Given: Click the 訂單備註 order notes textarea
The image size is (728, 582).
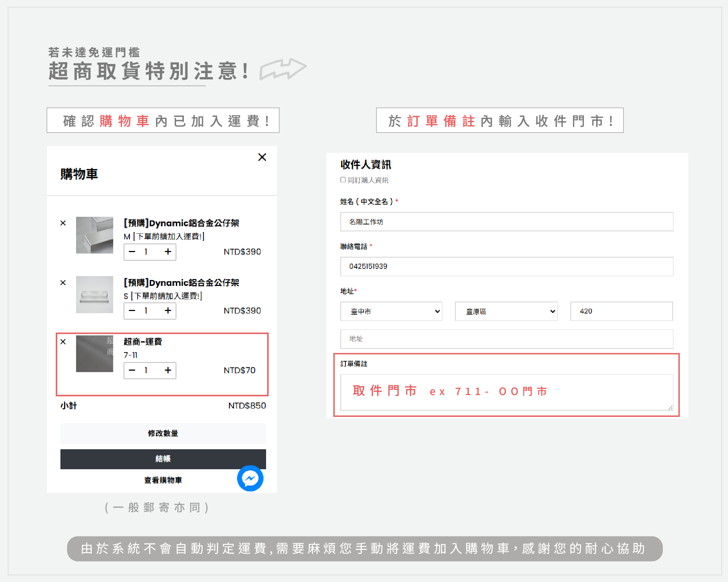Looking at the screenshot, I should pyautogui.click(x=506, y=392).
